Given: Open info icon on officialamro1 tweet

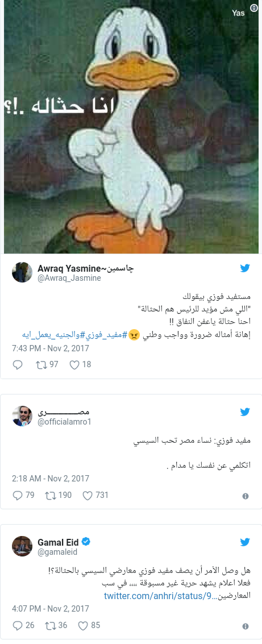Looking at the screenshot, I should (x=246, y=496).
